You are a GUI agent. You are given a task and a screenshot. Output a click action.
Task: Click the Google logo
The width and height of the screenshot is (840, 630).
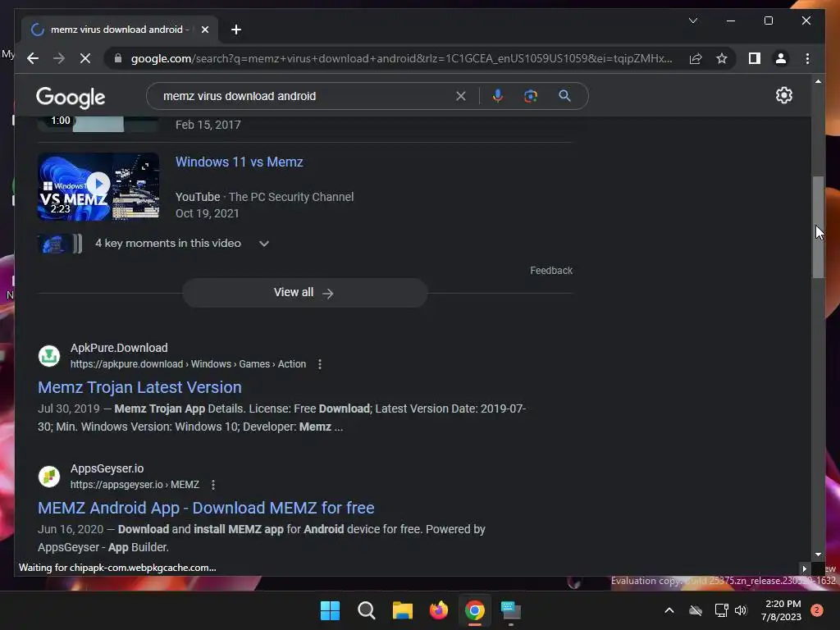71,97
